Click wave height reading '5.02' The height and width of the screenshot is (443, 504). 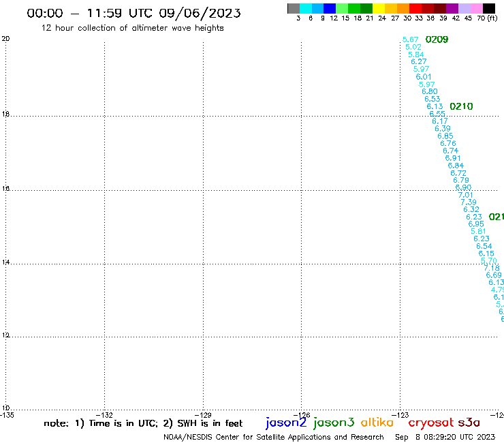(x=413, y=47)
